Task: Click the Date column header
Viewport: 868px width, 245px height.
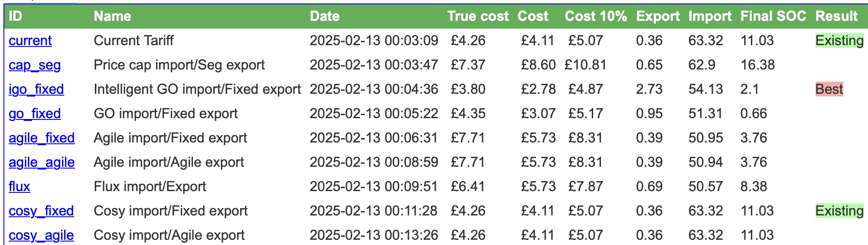Action: [x=325, y=16]
